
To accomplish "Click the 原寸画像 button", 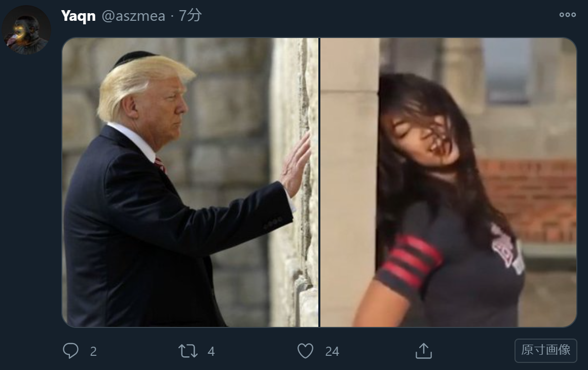I will (x=545, y=351).
